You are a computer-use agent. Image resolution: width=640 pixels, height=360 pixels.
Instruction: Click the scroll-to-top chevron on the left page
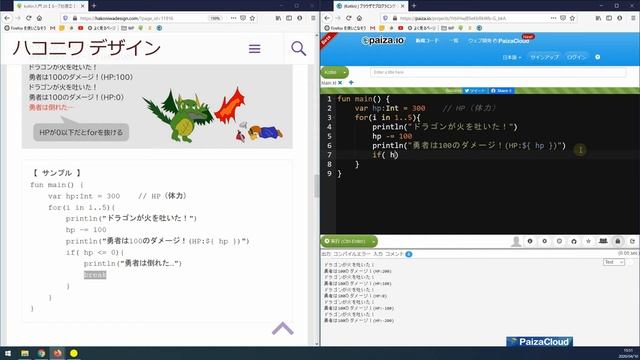coord(282,328)
